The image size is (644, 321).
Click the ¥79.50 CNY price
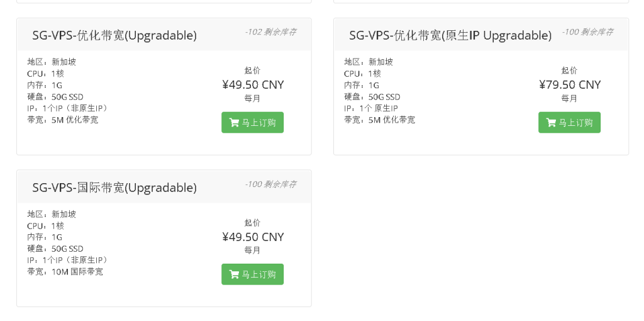[570, 85]
